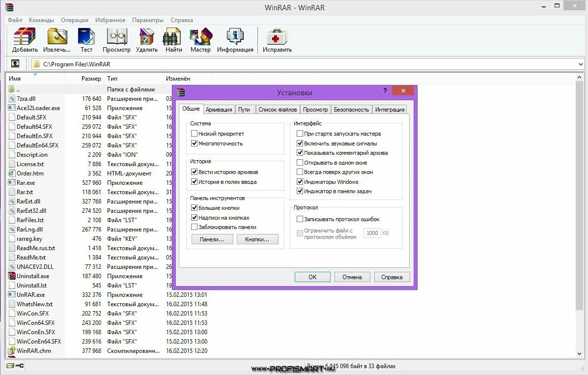Open the Информация toolbar icon

pyautogui.click(x=235, y=37)
